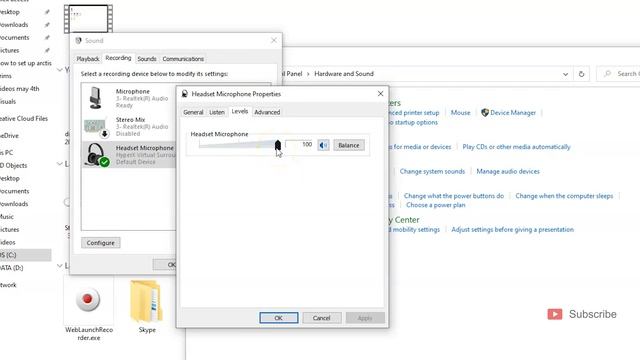This screenshot has width=640, height=360.
Task: Click the pin icon next to Downloads
Action: [47, 25]
